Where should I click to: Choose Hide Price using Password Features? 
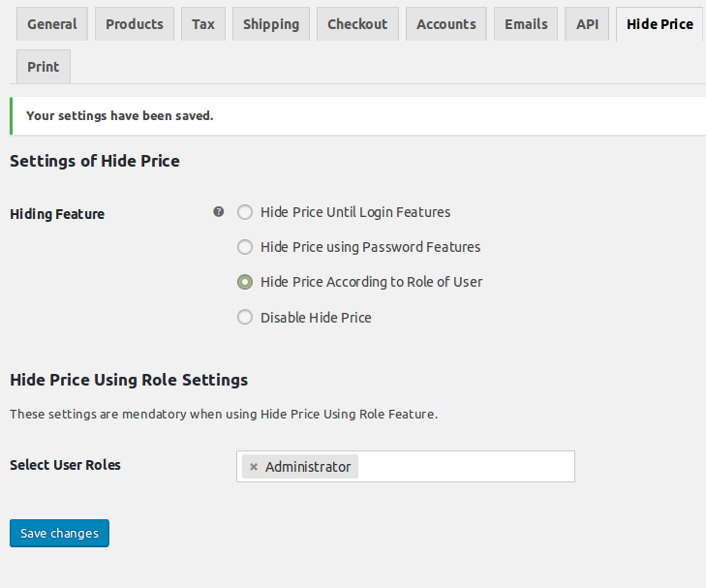[x=245, y=247]
